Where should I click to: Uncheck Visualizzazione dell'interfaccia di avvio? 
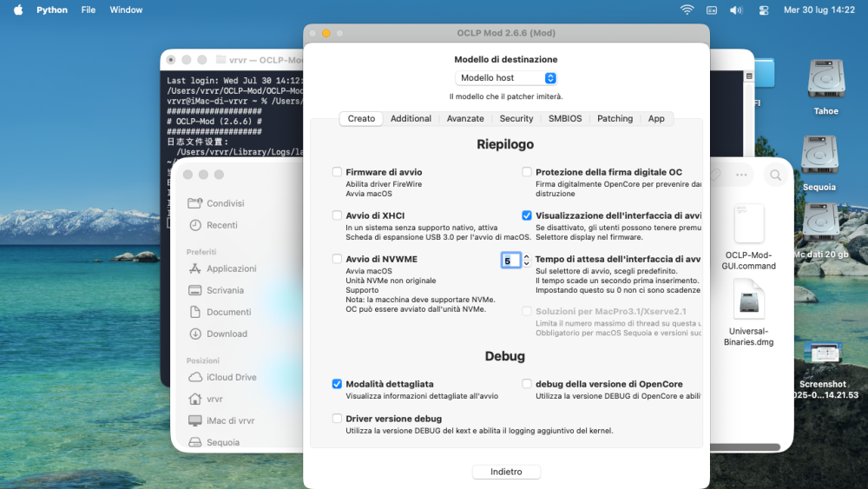[527, 215]
